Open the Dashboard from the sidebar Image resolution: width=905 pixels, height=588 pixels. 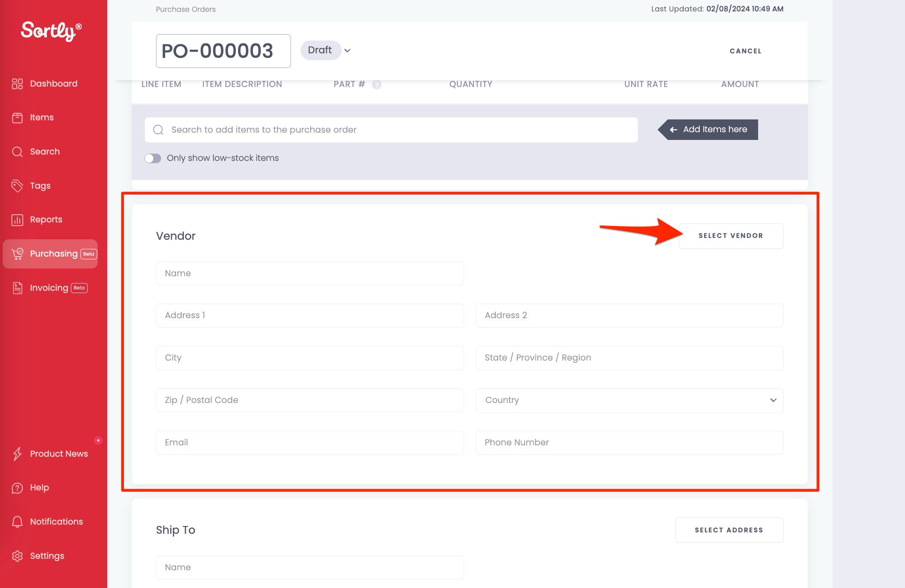click(x=53, y=83)
